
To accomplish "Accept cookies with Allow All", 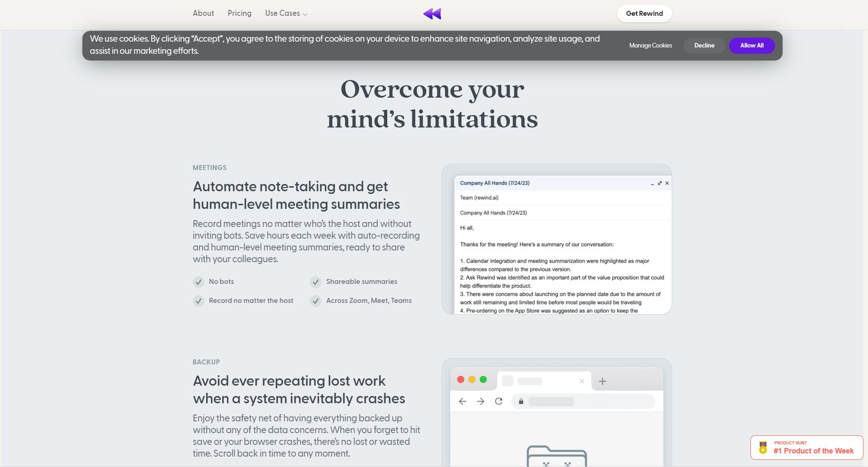I will [752, 46].
